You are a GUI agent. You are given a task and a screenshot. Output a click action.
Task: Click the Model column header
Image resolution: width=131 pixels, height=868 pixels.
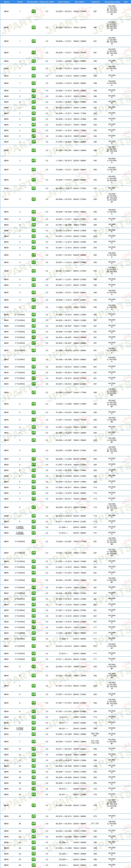click(20, 2)
